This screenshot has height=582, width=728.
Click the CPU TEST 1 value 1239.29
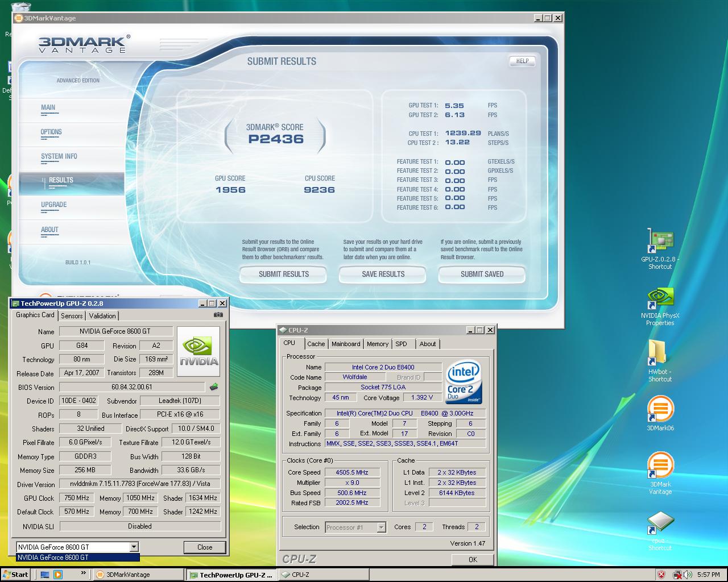pyautogui.click(x=463, y=133)
